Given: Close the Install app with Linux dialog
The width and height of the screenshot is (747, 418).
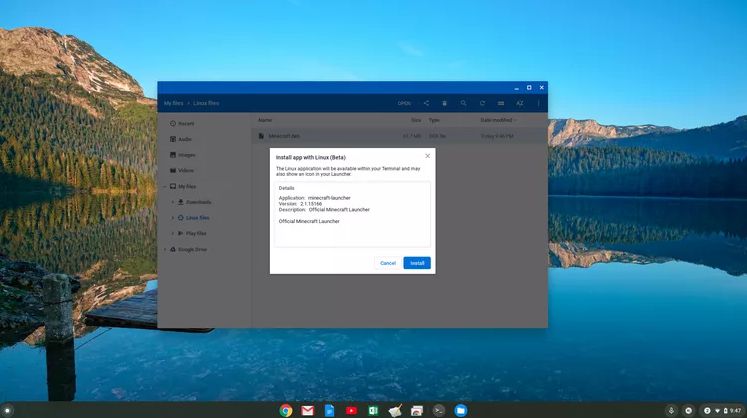Looking at the screenshot, I should [427, 156].
